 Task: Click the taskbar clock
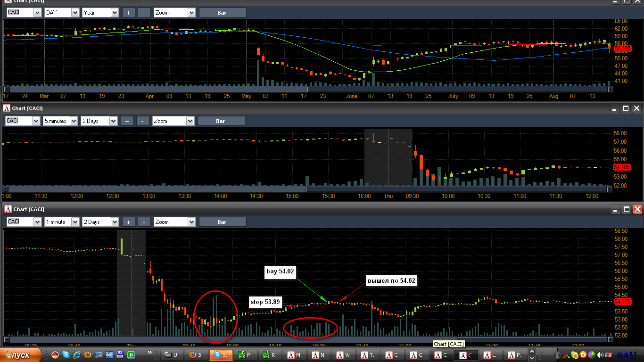627,355
